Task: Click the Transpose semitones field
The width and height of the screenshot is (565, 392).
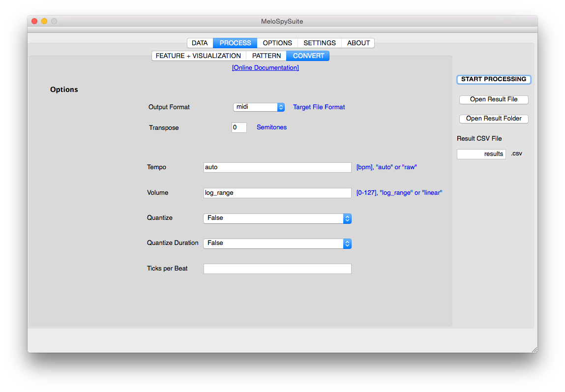Action: click(239, 127)
